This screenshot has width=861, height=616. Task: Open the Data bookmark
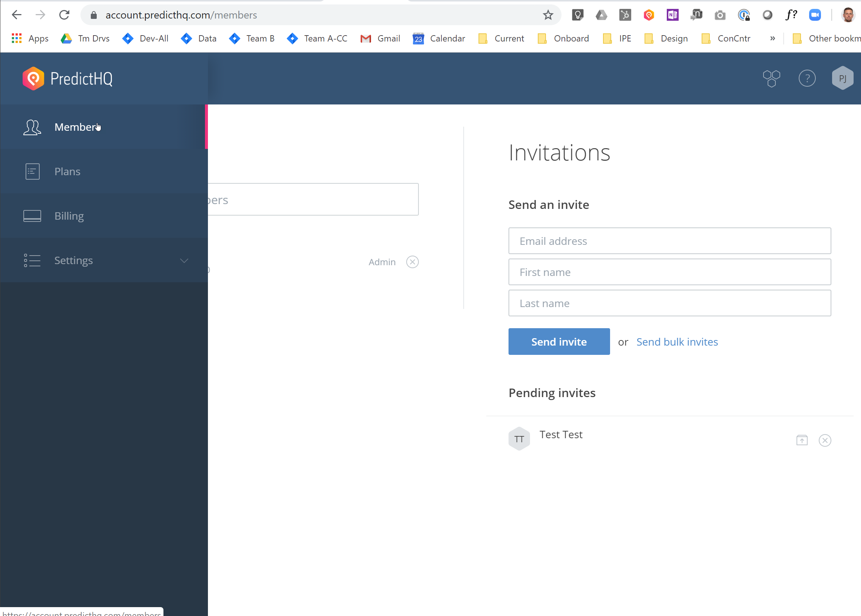(199, 38)
